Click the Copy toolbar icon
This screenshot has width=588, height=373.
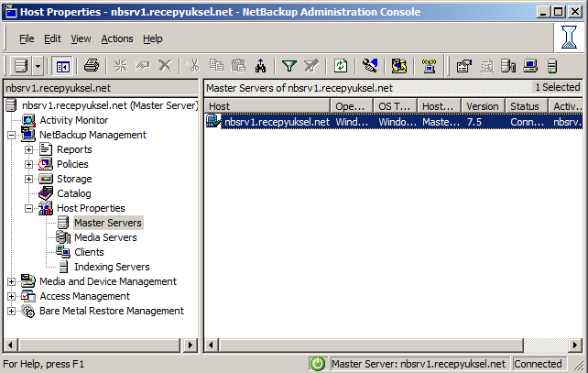coord(216,66)
